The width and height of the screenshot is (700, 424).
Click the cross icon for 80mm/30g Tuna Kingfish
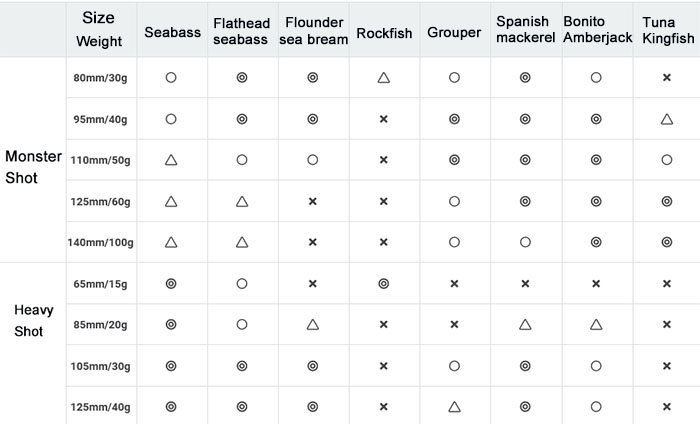(667, 78)
